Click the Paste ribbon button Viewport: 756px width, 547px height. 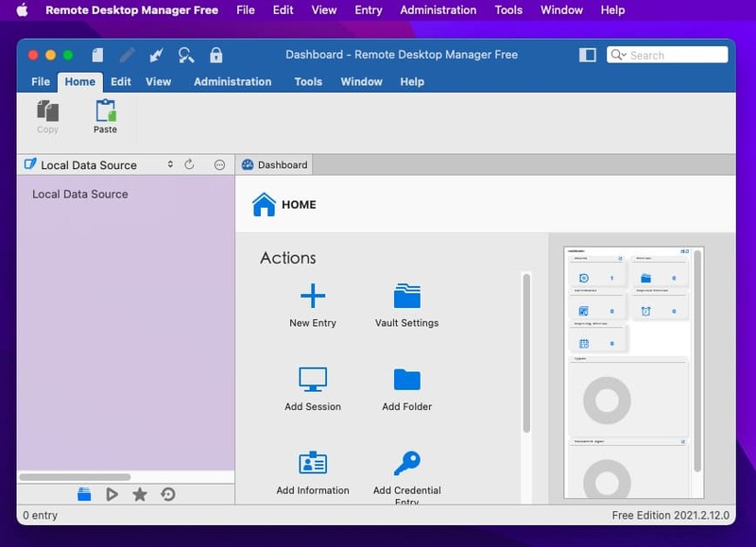tap(105, 116)
